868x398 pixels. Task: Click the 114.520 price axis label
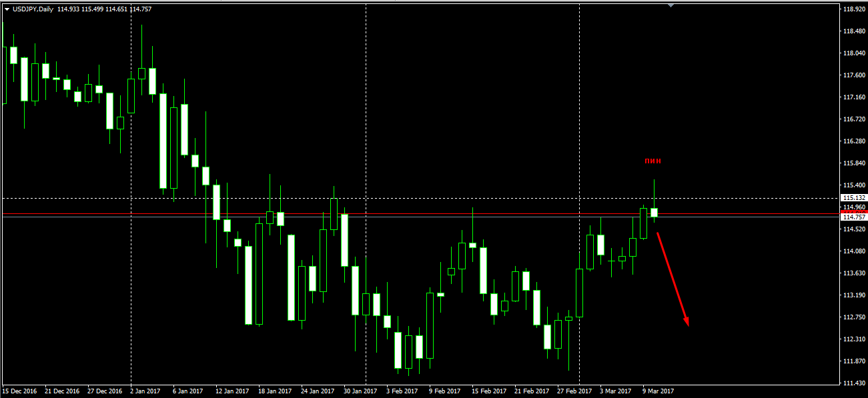click(x=854, y=229)
